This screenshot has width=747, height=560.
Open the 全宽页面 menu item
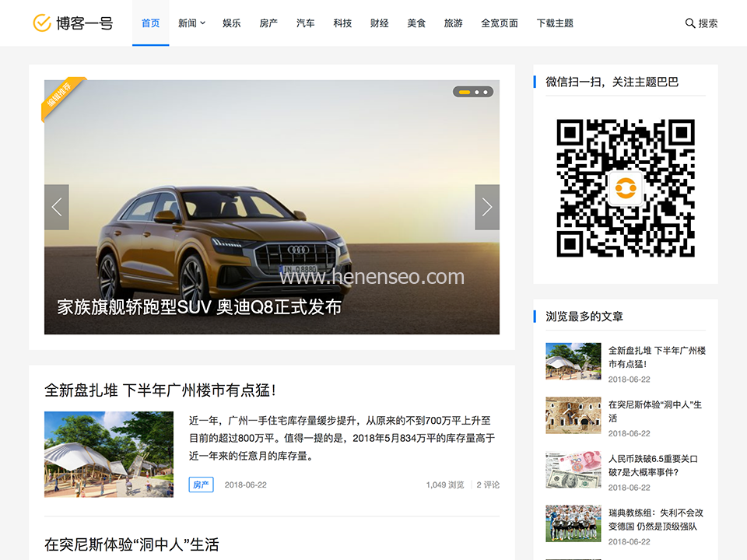click(x=500, y=23)
